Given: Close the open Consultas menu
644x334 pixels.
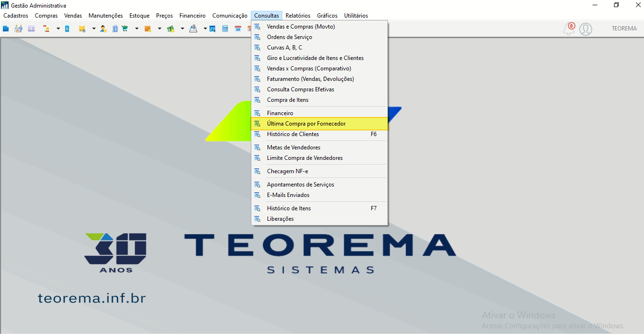Looking at the screenshot, I should pyautogui.click(x=267, y=16).
